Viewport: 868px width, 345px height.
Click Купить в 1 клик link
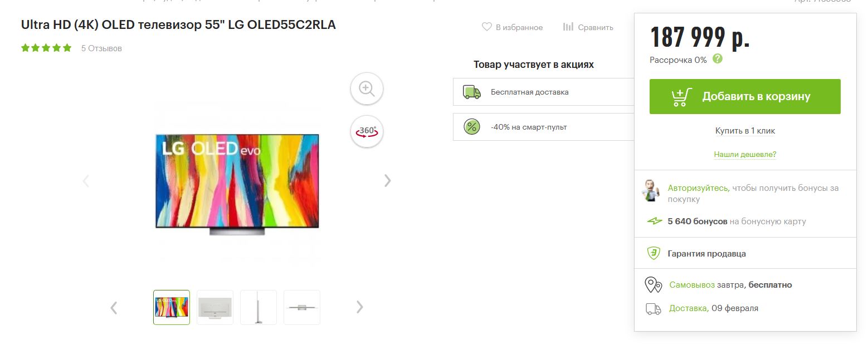(x=745, y=131)
